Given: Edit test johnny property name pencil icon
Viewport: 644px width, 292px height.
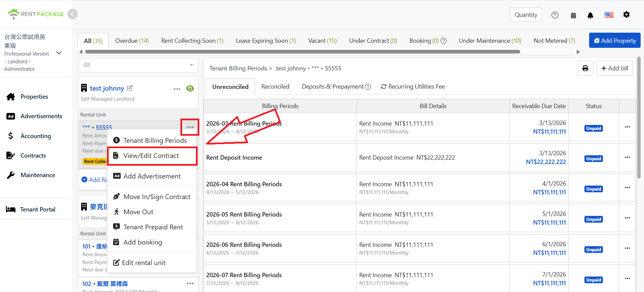Looking at the screenshot, I should (130, 88).
